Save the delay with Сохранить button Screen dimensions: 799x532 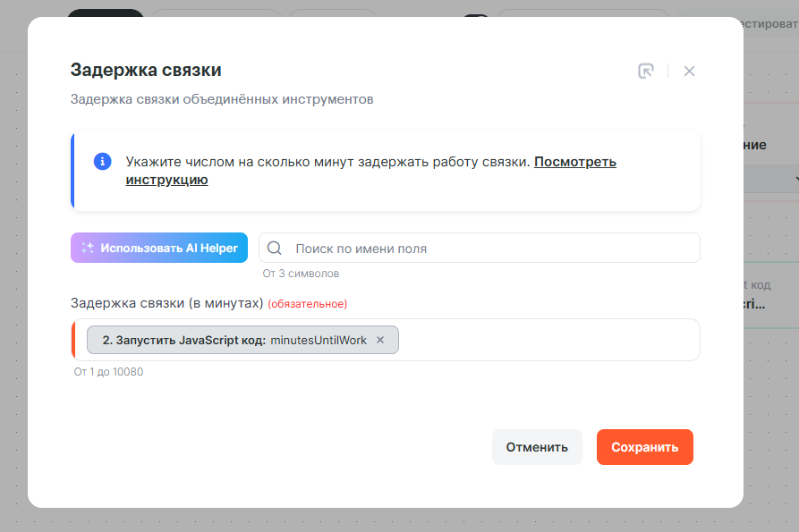[644, 447]
